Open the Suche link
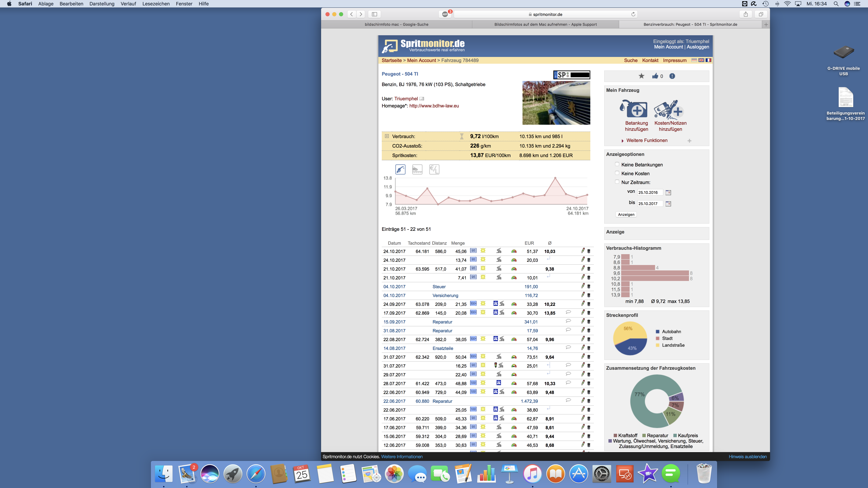 point(631,61)
